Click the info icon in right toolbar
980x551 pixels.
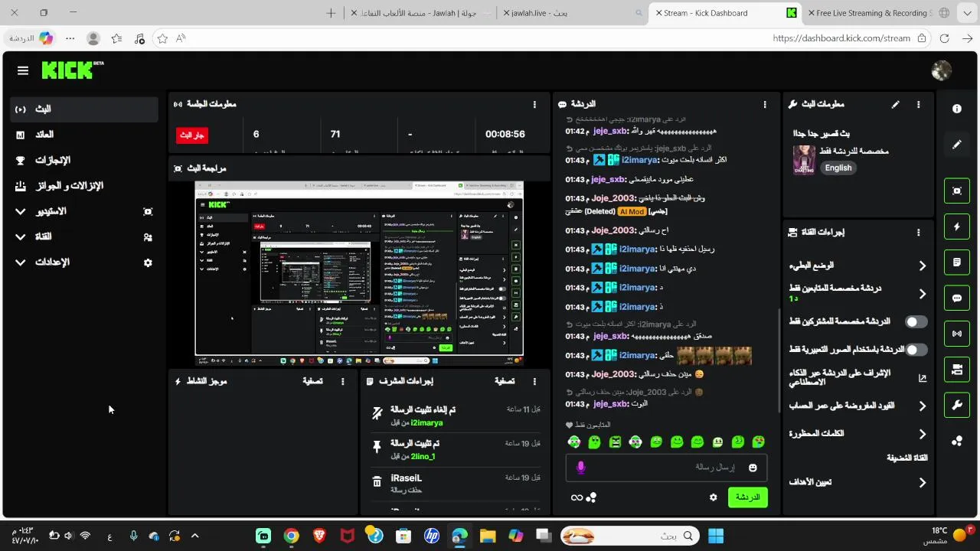point(957,109)
